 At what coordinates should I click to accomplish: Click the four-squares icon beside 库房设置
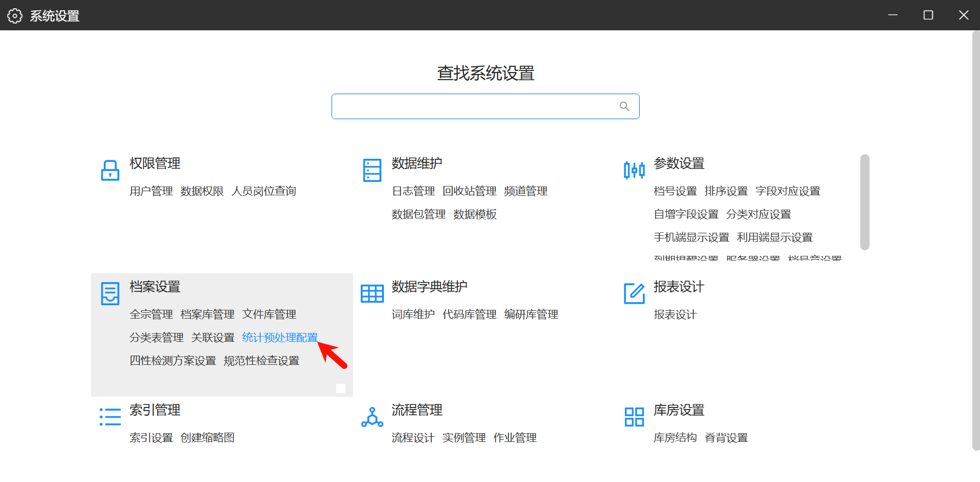pos(634,417)
